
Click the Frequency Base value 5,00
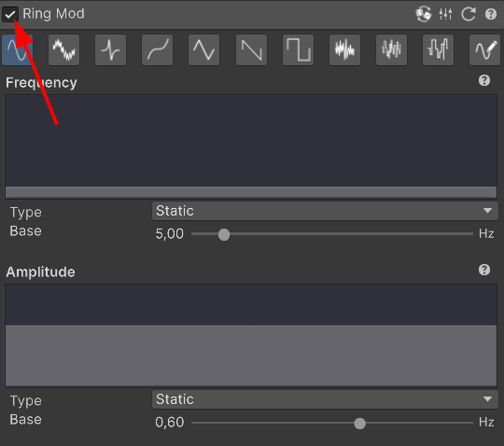coord(169,234)
